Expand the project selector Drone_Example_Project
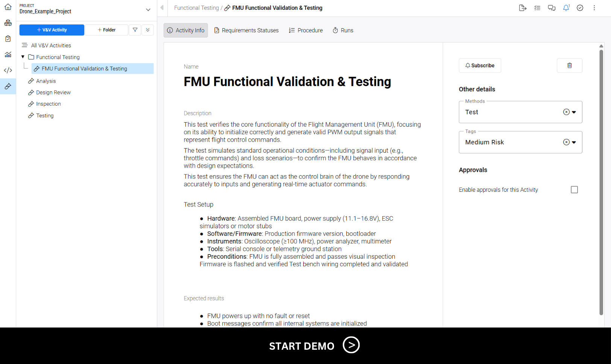The height and width of the screenshot is (364, 611). pos(148,10)
